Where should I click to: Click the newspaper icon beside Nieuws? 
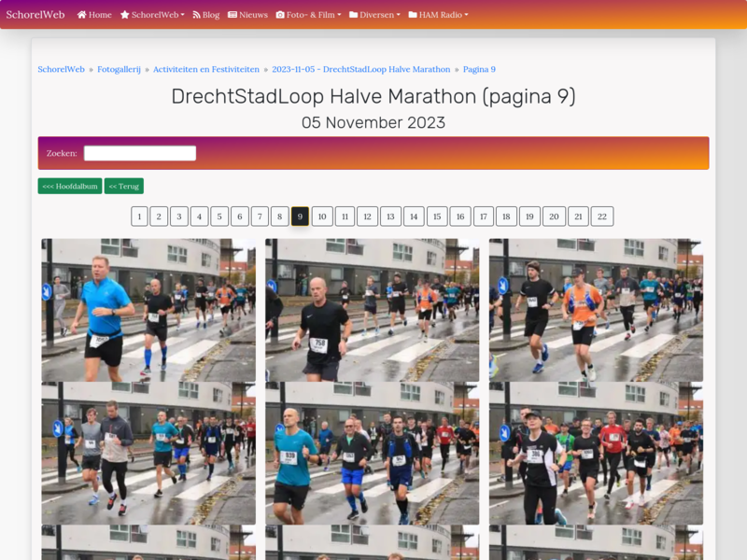tap(233, 15)
